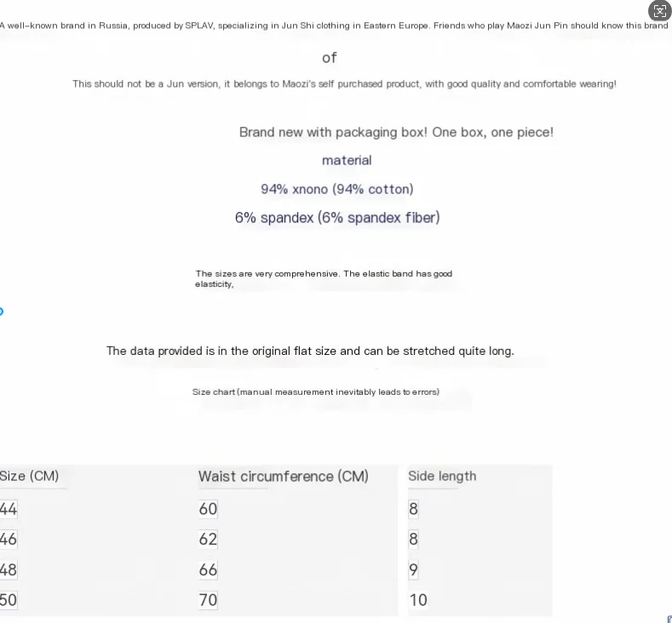Select the 'Side length' column header

(x=442, y=476)
